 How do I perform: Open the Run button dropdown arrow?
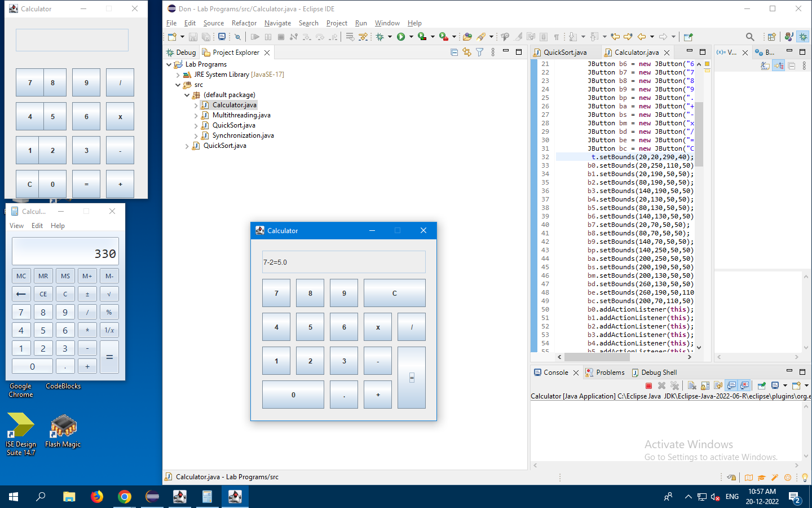[411, 37]
